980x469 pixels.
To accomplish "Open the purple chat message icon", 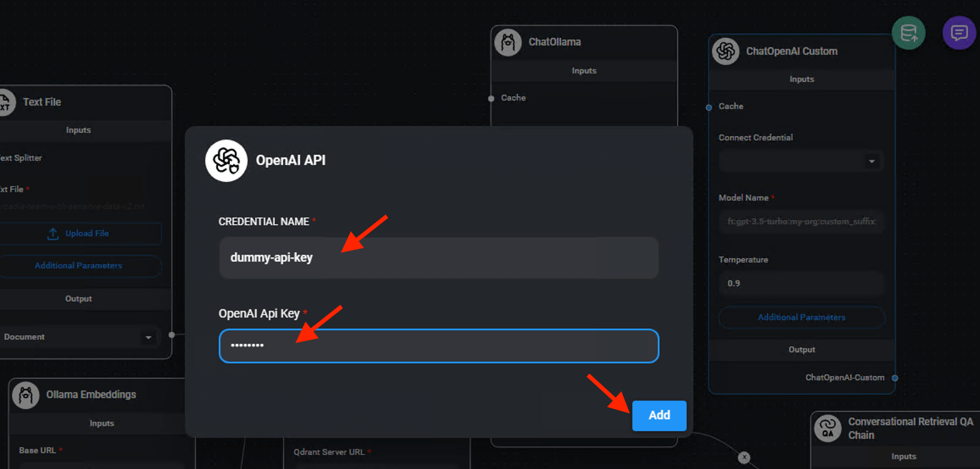I will (x=959, y=33).
